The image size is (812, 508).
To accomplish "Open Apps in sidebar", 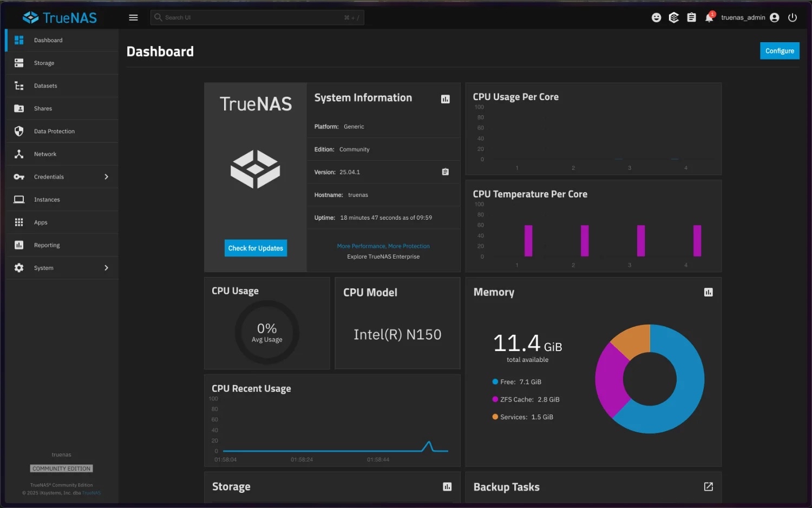I will (x=62, y=222).
